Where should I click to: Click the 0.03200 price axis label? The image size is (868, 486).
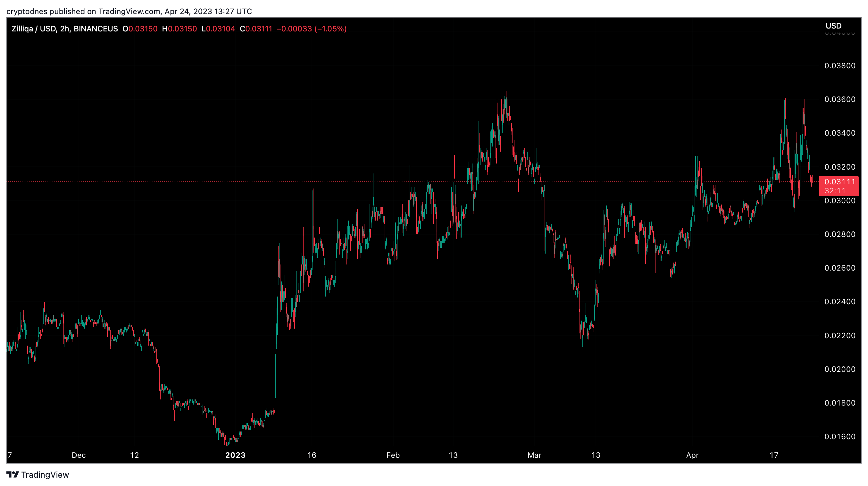(x=840, y=167)
